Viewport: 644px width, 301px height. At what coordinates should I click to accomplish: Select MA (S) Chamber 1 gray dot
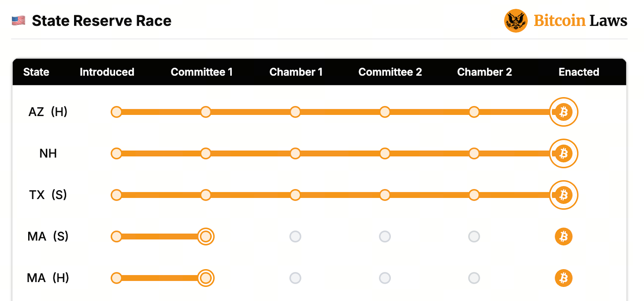[295, 237]
